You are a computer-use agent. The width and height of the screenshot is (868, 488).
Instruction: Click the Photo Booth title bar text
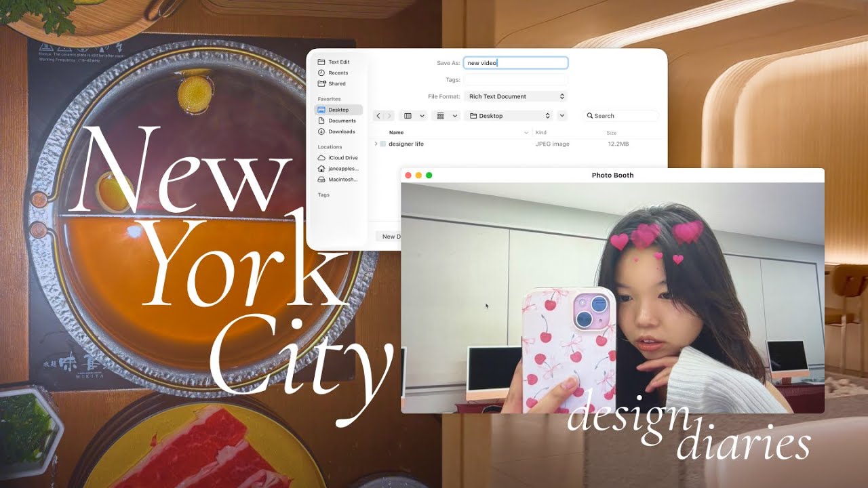coord(612,176)
